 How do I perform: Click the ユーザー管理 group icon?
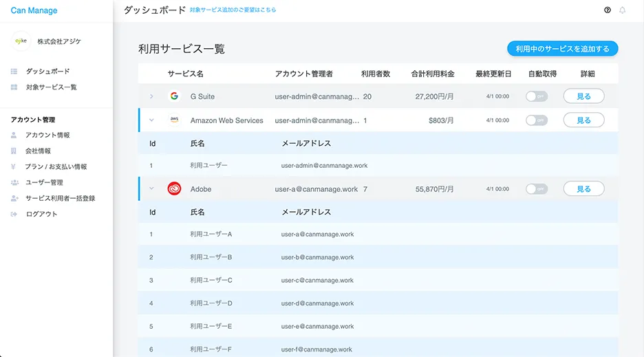coord(14,182)
